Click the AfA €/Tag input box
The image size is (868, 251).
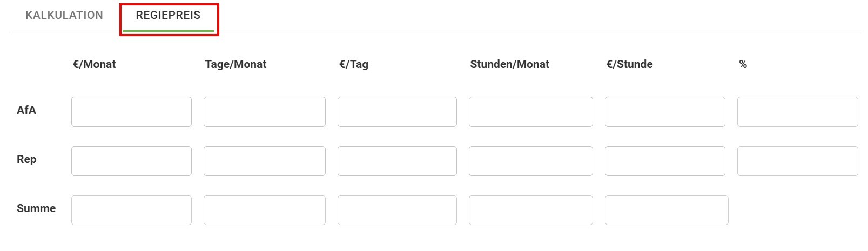click(397, 112)
